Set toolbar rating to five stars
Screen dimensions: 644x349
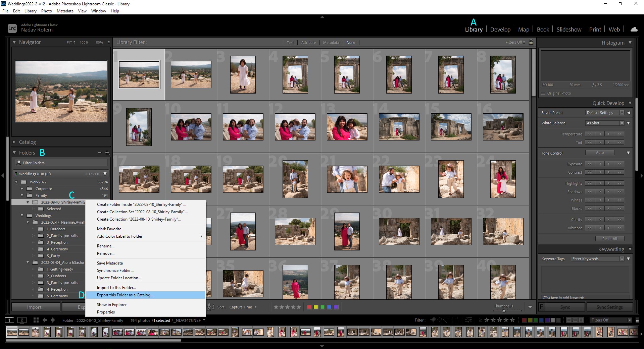298,307
